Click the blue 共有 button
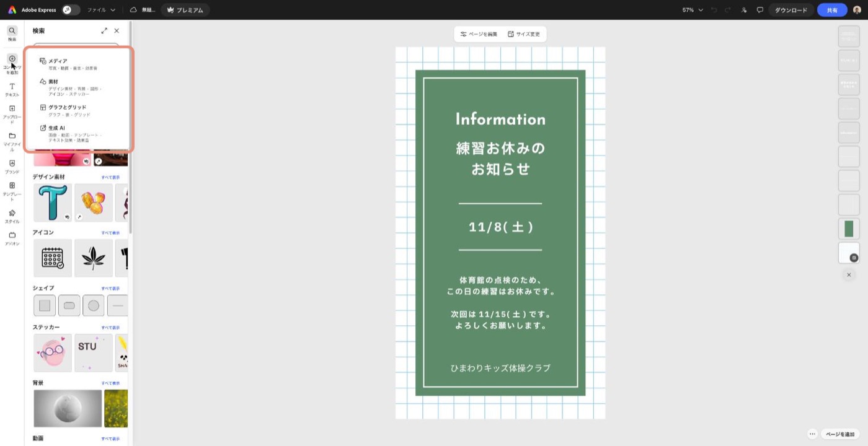 point(832,10)
